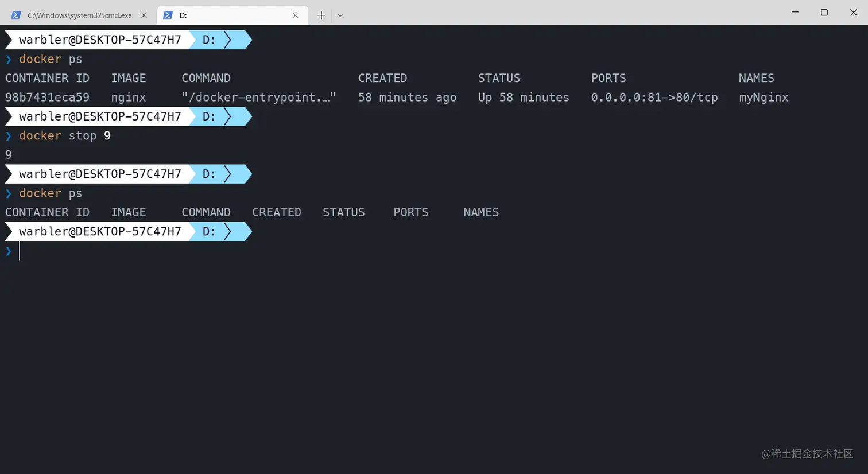Click the PowerShell icon on the D: tab
This screenshot has width=868, height=474.
168,15
